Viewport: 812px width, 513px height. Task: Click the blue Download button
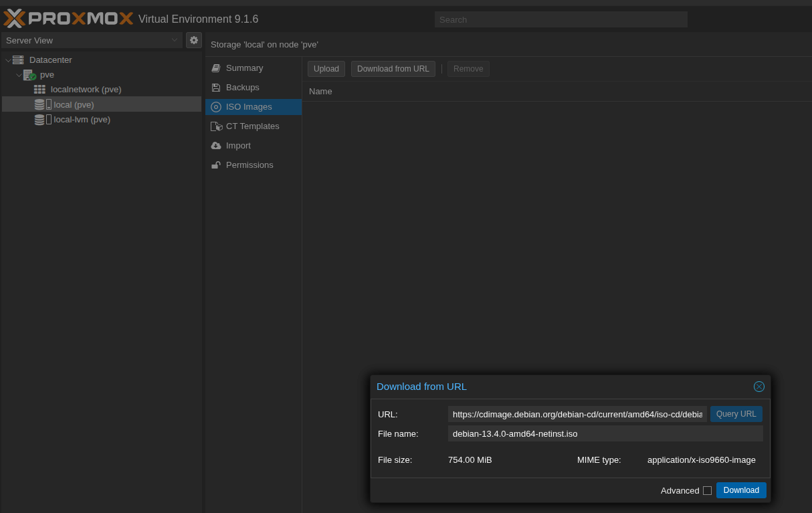tap(741, 490)
